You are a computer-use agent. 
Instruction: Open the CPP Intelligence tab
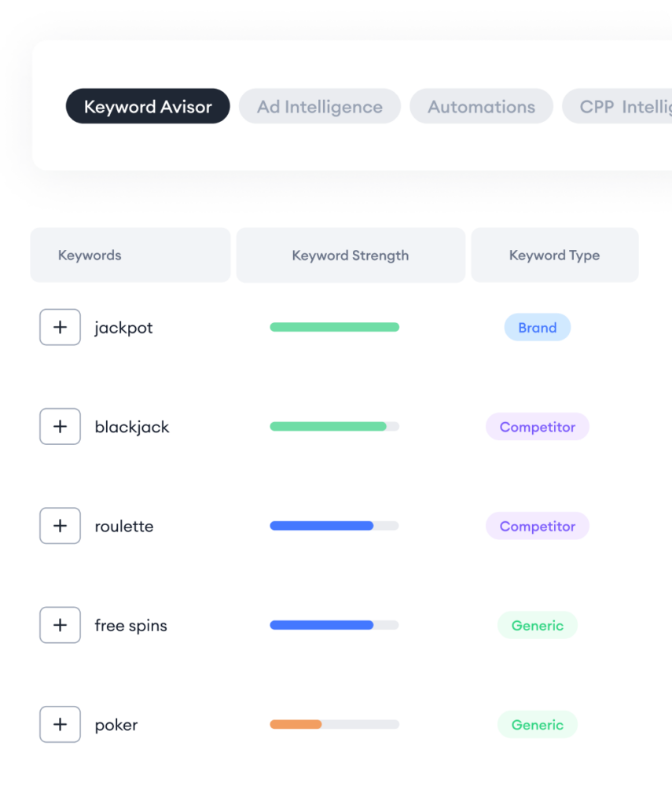tap(617, 106)
